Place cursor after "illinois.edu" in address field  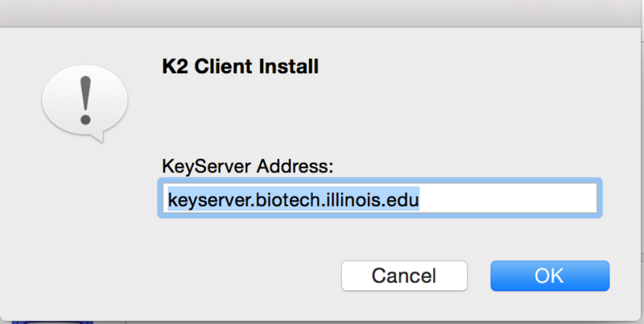tap(422, 198)
